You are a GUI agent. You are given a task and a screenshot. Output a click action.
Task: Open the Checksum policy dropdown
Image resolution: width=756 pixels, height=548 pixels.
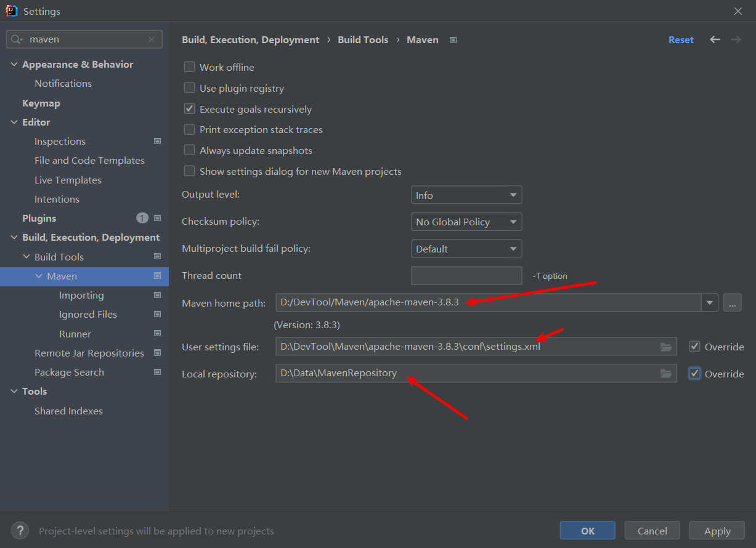tap(466, 222)
